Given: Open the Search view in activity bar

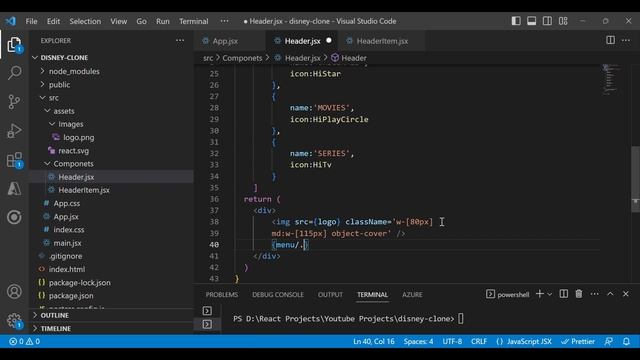Looking at the screenshot, I should coord(14,73).
